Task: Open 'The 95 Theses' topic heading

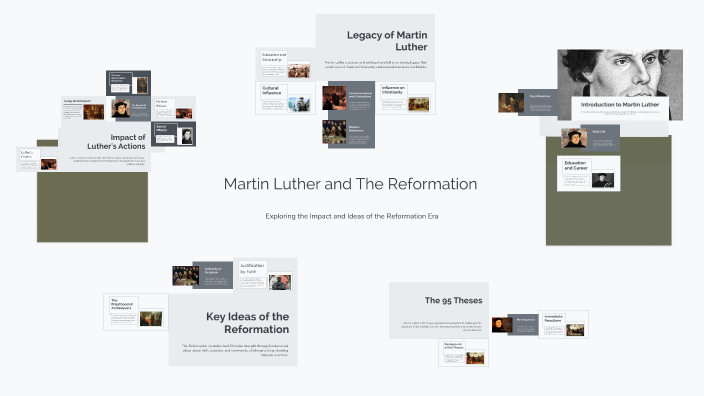Action: pyautogui.click(x=453, y=300)
